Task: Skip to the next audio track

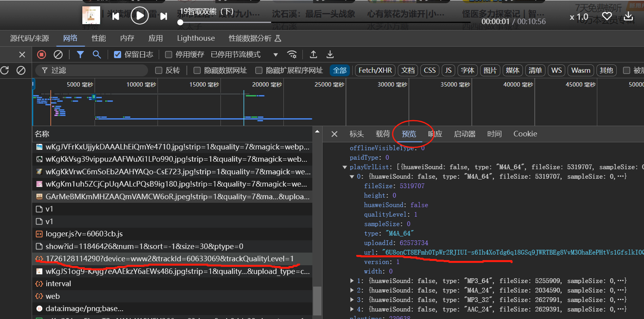Action: click(x=163, y=16)
